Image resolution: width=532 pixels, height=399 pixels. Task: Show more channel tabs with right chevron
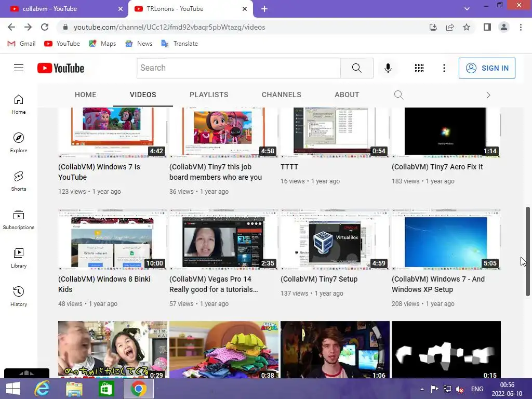[x=488, y=95]
